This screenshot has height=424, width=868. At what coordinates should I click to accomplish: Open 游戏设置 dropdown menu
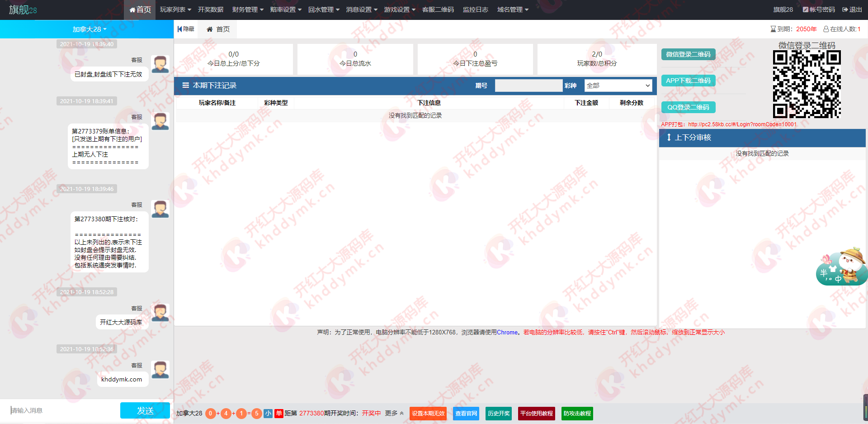click(400, 10)
